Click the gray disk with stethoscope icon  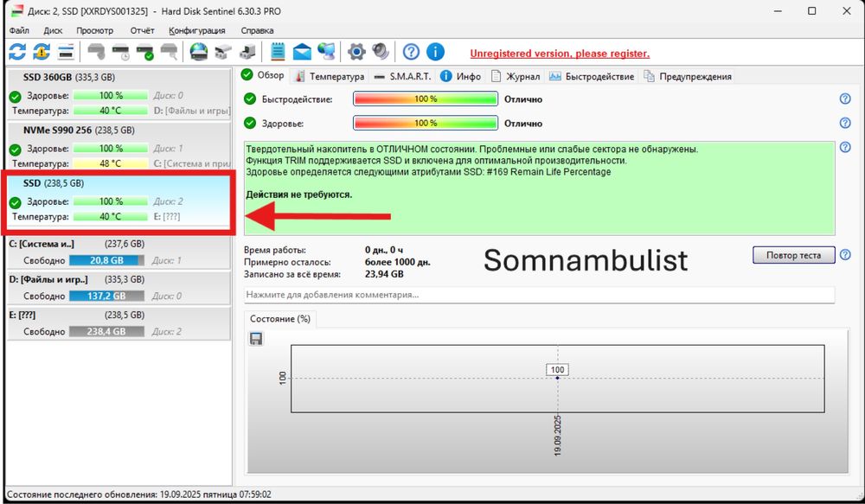pos(97,52)
